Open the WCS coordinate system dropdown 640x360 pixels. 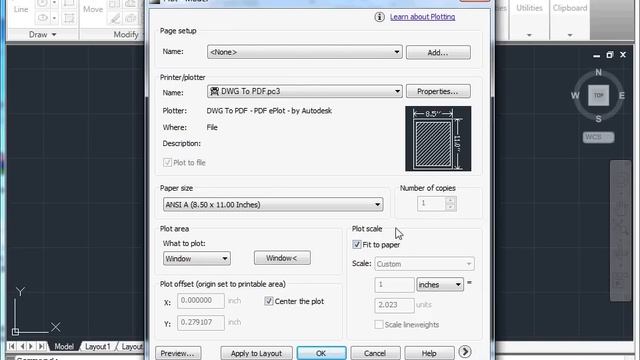[598, 137]
